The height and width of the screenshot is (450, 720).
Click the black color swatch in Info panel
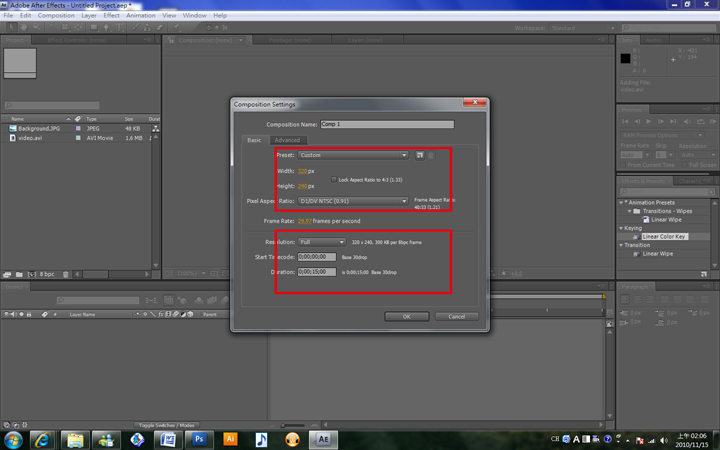coord(625,58)
